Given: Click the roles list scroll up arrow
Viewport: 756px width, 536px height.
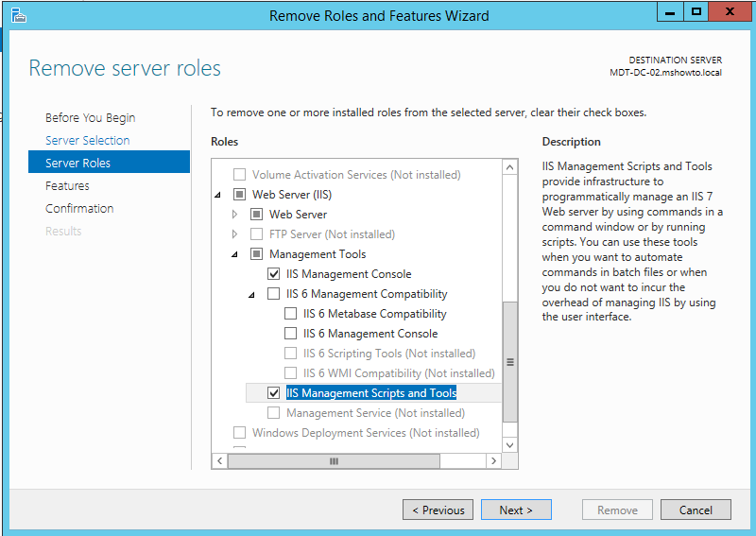Looking at the screenshot, I should pyautogui.click(x=509, y=167).
